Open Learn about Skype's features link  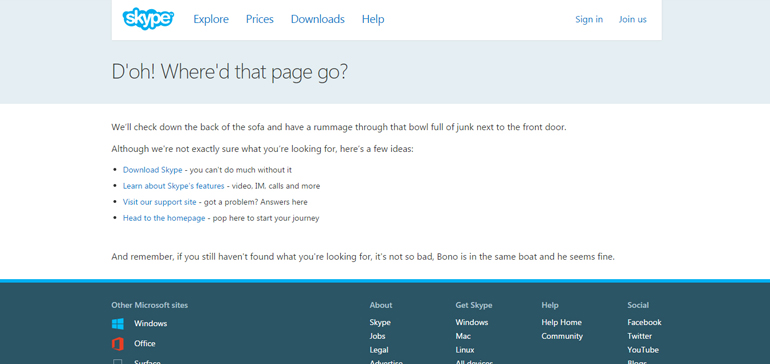(x=173, y=186)
